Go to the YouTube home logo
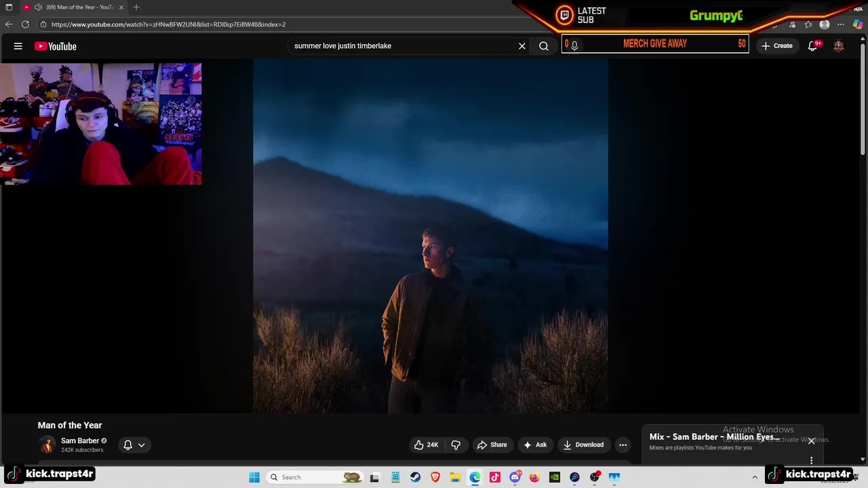 (x=56, y=46)
